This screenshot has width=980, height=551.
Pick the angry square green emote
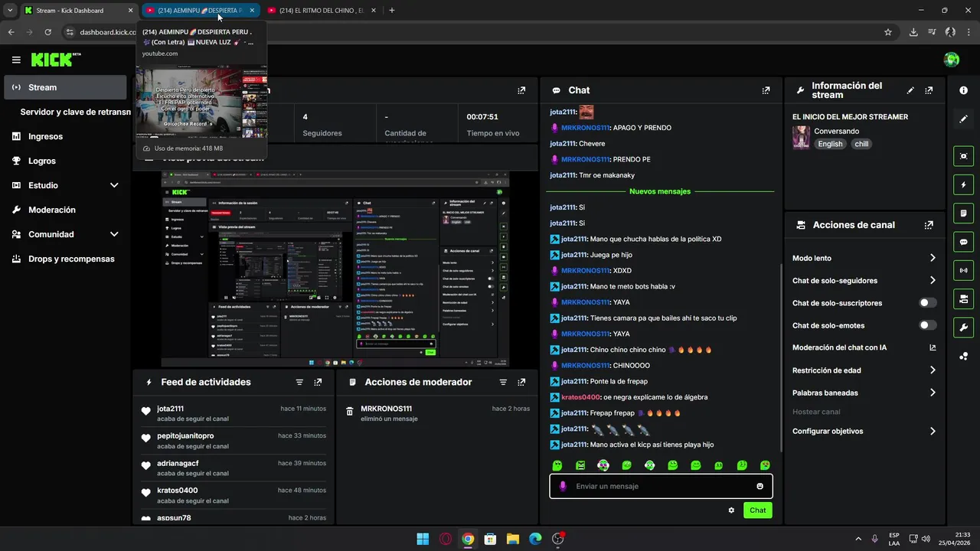pos(580,465)
